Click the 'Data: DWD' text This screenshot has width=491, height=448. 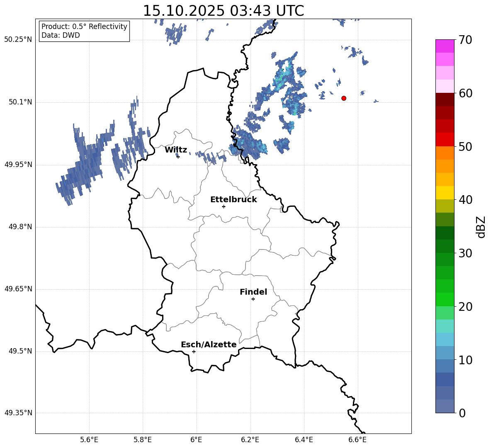(61, 35)
